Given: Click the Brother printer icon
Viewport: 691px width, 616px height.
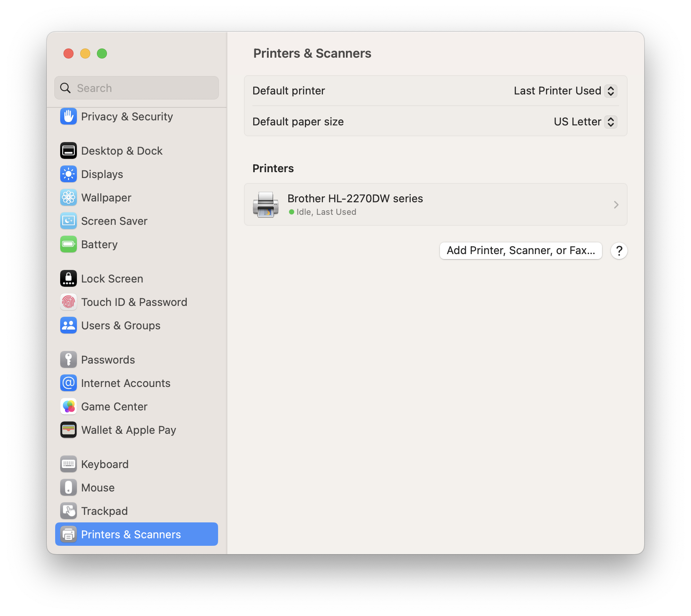Looking at the screenshot, I should point(266,205).
